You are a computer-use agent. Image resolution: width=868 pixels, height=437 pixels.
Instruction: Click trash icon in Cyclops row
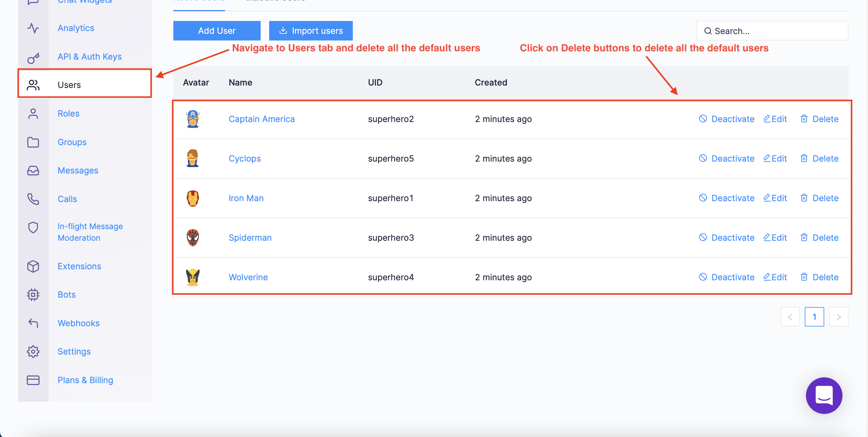804,158
